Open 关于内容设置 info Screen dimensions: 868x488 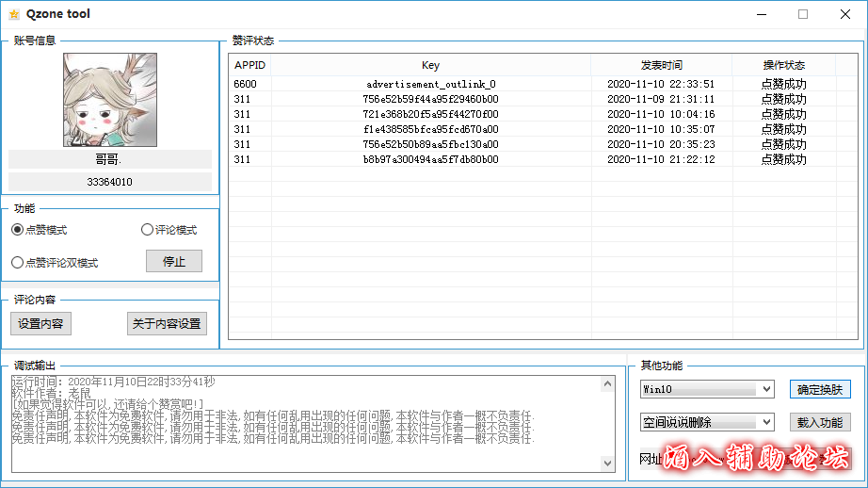point(167,323)
